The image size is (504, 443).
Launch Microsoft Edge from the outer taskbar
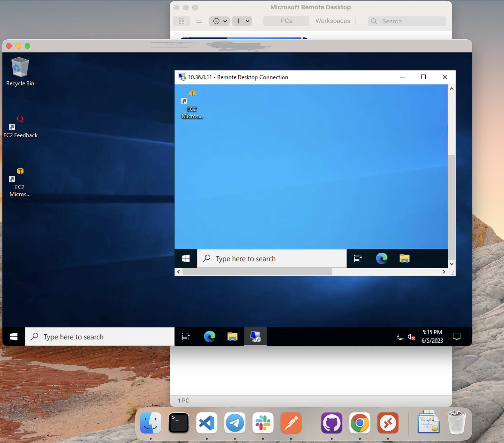pyautogui.click(x=209, y=337)
